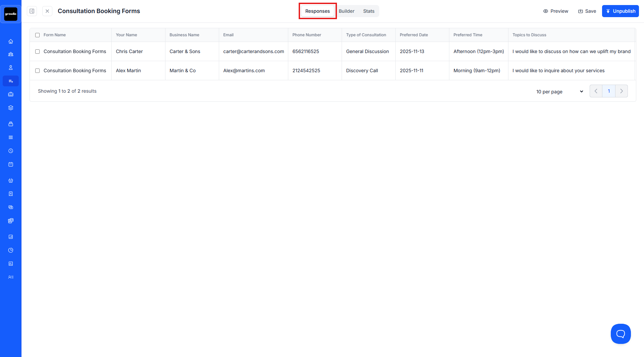Click phone number 2124542525

[x=306, y=71]
